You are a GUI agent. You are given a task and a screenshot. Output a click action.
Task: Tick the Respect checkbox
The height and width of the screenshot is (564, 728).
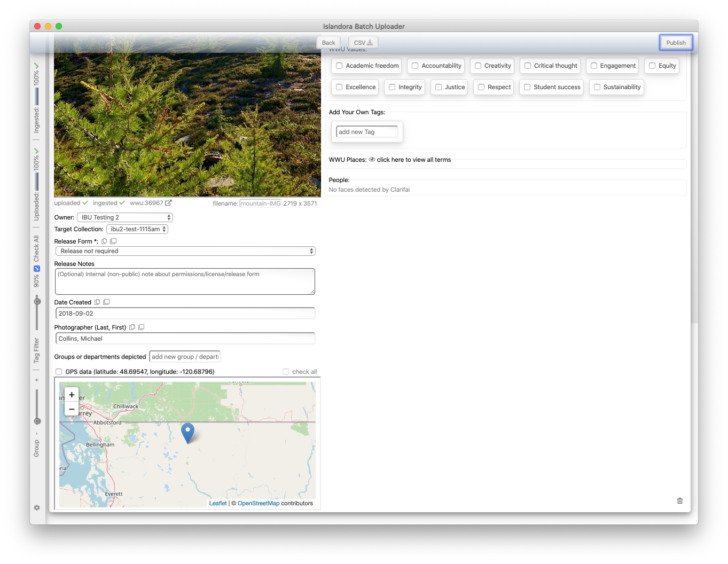(481, 87)
